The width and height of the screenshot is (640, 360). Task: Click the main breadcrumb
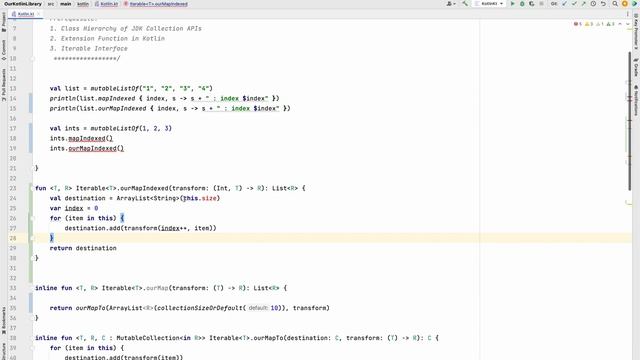[65, 4]
